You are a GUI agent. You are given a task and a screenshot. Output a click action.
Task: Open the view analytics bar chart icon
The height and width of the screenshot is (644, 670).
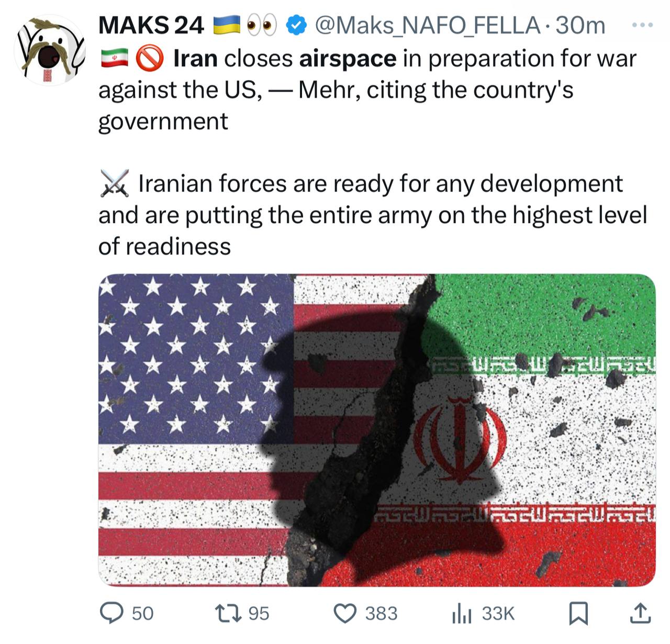(462, 614)
